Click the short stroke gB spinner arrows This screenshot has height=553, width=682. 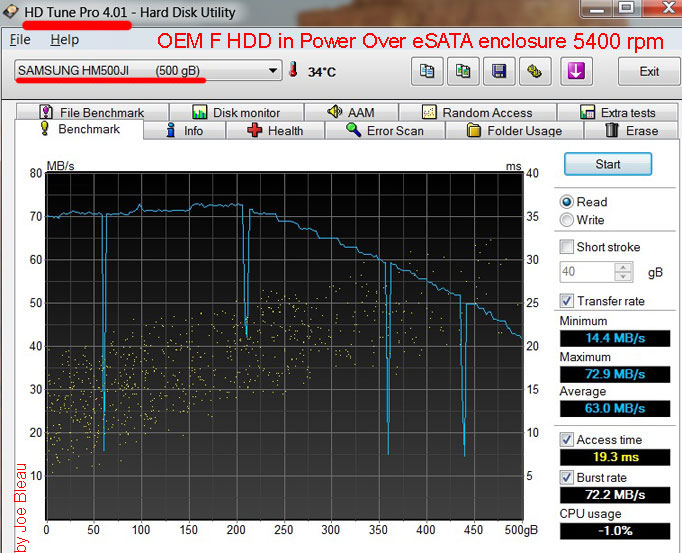click(624, 272)
